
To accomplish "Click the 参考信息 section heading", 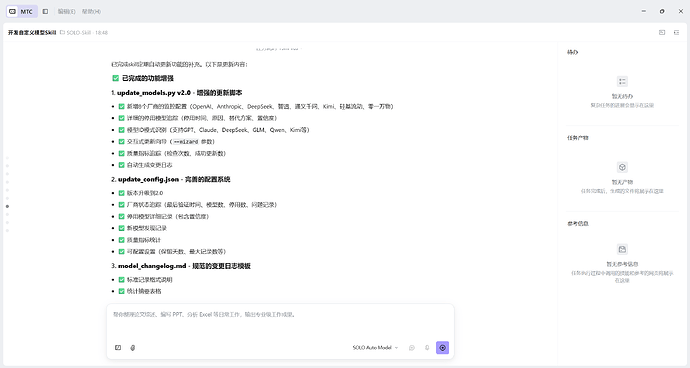I will (x=578, y=224).
